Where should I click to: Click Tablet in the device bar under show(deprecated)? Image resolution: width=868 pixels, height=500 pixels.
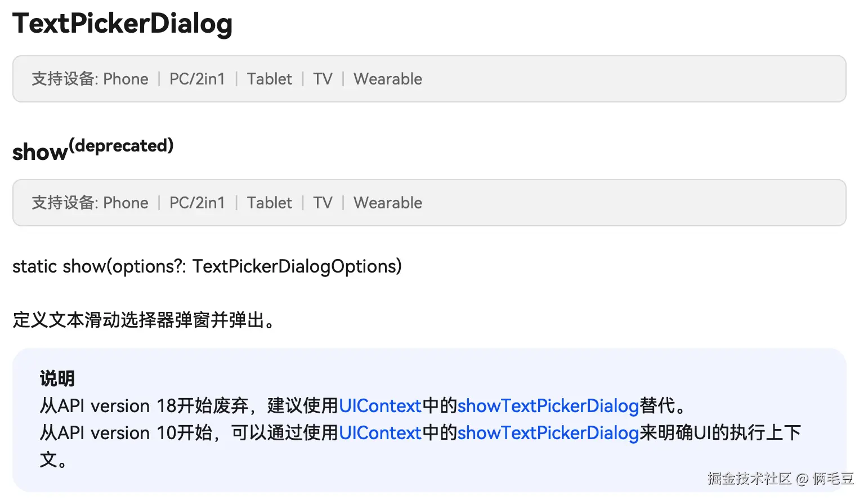click(x=269, y=203)
